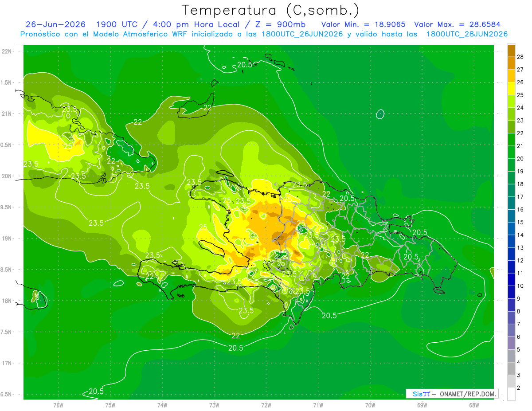532x411 pixels.
Task: Click legend value 10 on colorbar
Action: (520, 286)
